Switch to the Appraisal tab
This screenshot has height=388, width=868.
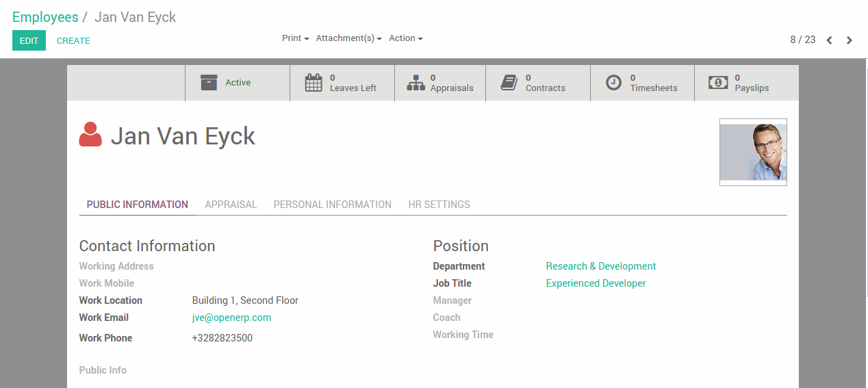point(231,205)
